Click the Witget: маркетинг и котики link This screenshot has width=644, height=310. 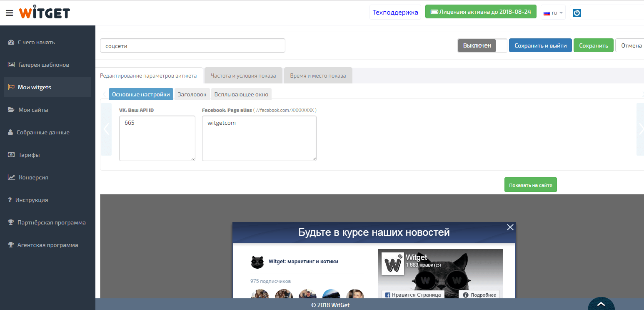tap(303, 262)
